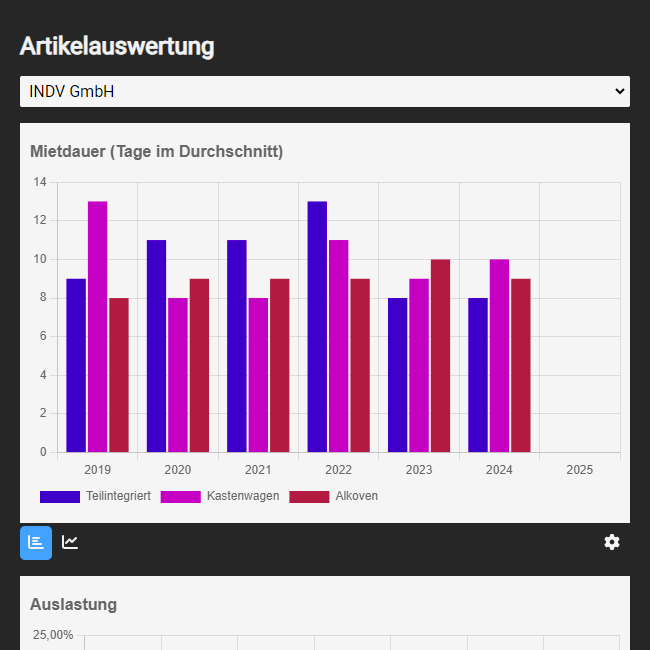Click the 2024 Teilintegriert bar

pyautogui.click(x=478, y=375)
